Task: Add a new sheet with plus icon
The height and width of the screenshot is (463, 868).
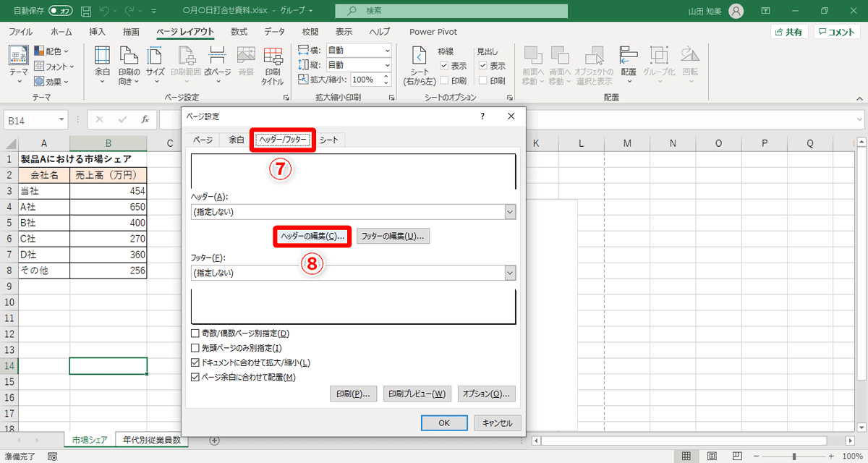Action: click(214, 440)
